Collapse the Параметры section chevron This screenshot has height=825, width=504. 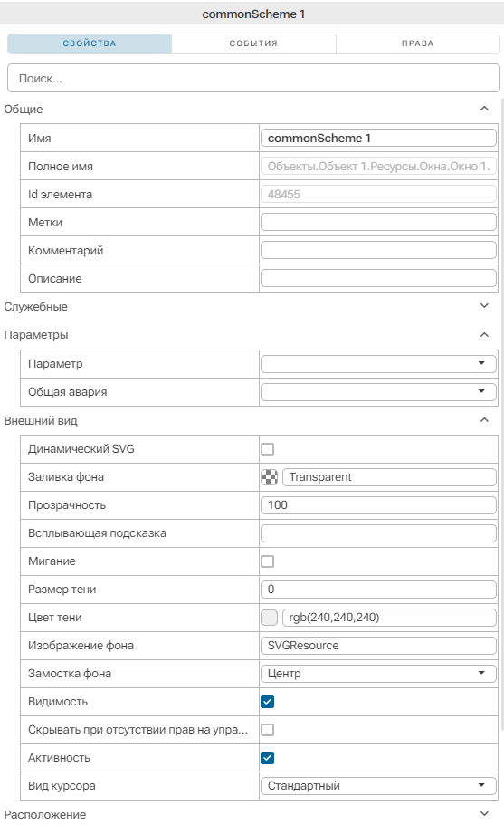485,335
